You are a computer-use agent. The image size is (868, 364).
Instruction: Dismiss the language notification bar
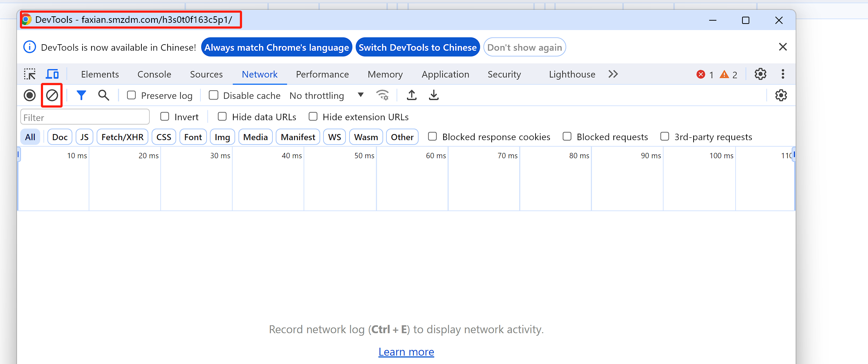pyautogui.click(x=783, y=47)
